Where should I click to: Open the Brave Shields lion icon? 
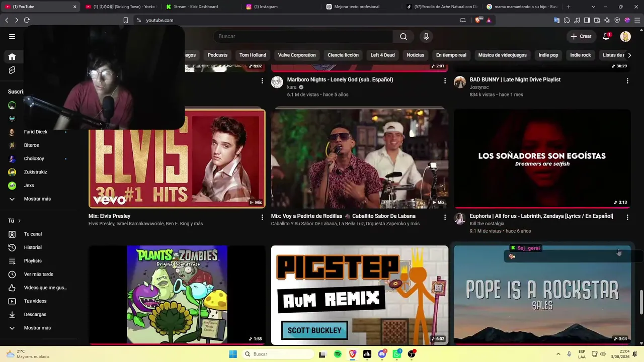click(x=478, y=20)
